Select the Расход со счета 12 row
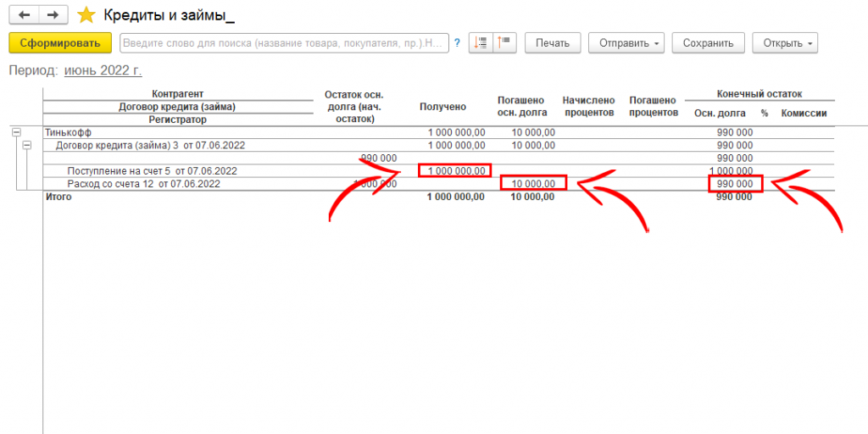Viewport: 868px width, 434px height. (x=143, y=184)
